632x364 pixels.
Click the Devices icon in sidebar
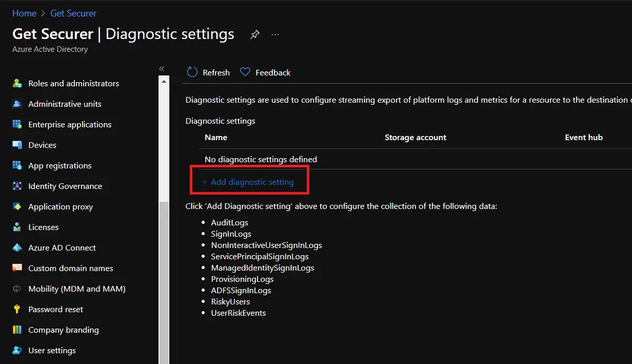click(17, 145)
